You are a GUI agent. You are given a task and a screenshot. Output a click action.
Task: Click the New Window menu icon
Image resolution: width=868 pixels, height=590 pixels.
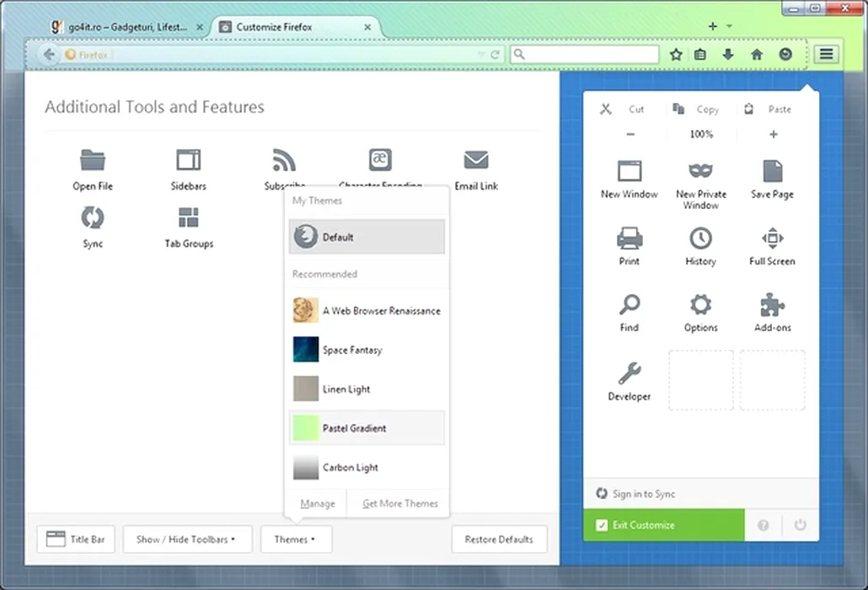(630, 172)
